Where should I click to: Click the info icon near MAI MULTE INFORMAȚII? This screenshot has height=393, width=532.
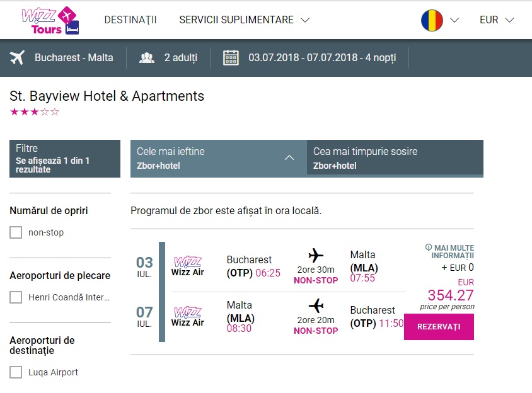pyautogui.click(x=429, y=247)
